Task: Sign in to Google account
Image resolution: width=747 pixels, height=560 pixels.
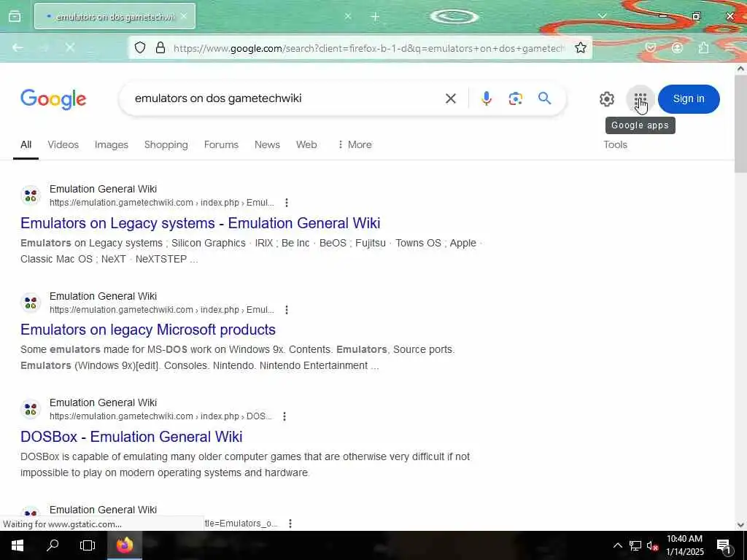Action: click(689, 99)
